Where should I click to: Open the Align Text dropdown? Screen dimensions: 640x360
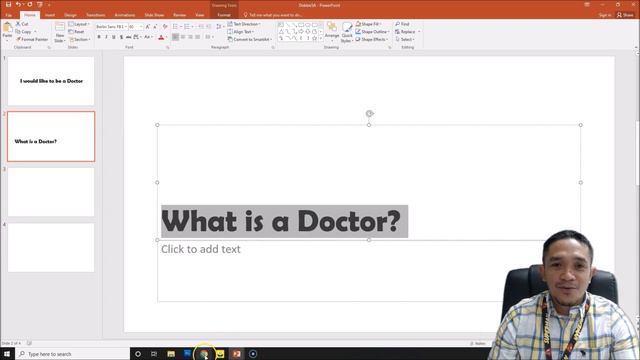pos(241,32)
